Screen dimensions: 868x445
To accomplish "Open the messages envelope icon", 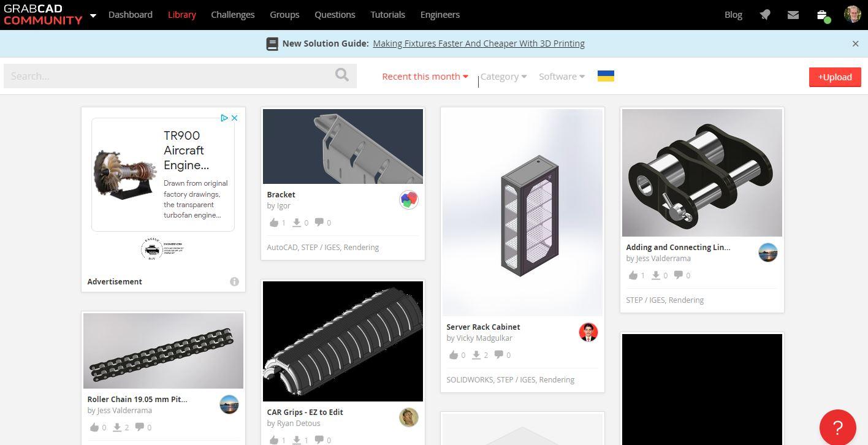I will pyautogui.click(x=793, y=15).
